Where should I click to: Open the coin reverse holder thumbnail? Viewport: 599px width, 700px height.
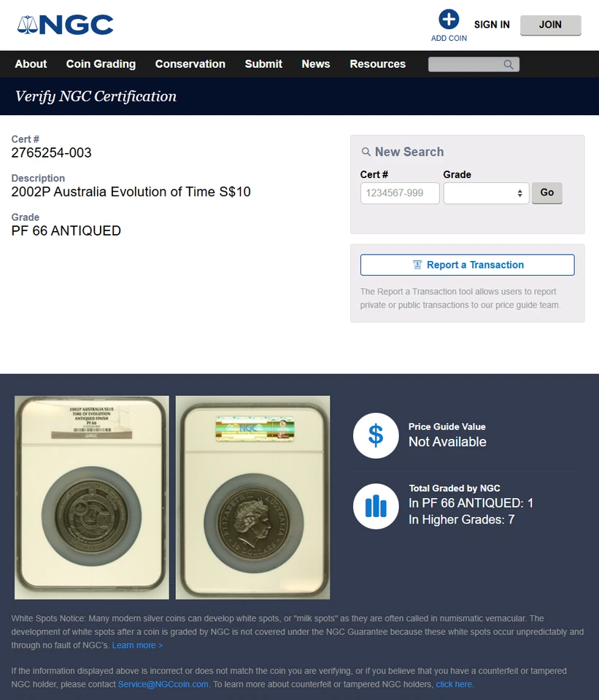[x=92, y=497]
